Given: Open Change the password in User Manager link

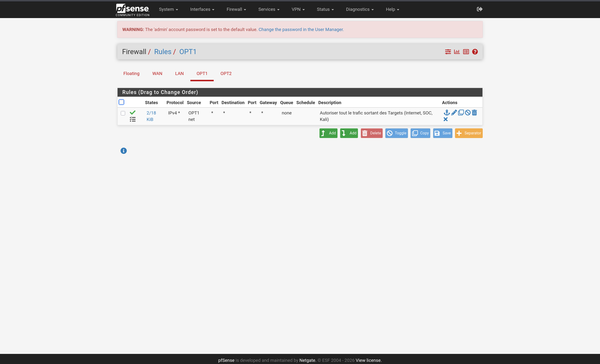Looking at the screenshot, I should (301, 30).
